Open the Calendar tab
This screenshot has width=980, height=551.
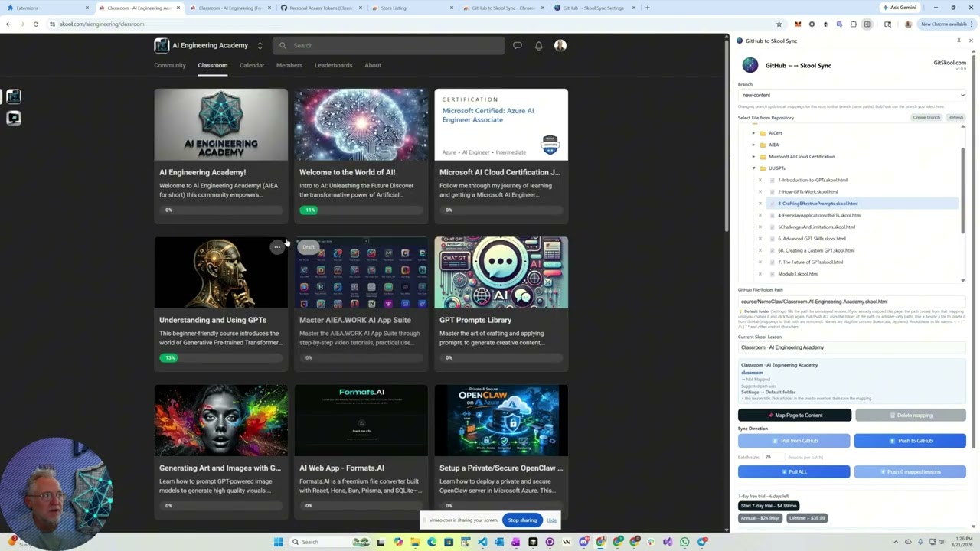coord(252,65)
